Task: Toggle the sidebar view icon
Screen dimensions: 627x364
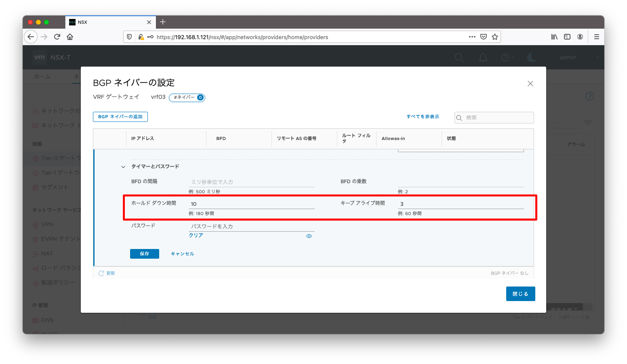Action: [x=567, y=37]
